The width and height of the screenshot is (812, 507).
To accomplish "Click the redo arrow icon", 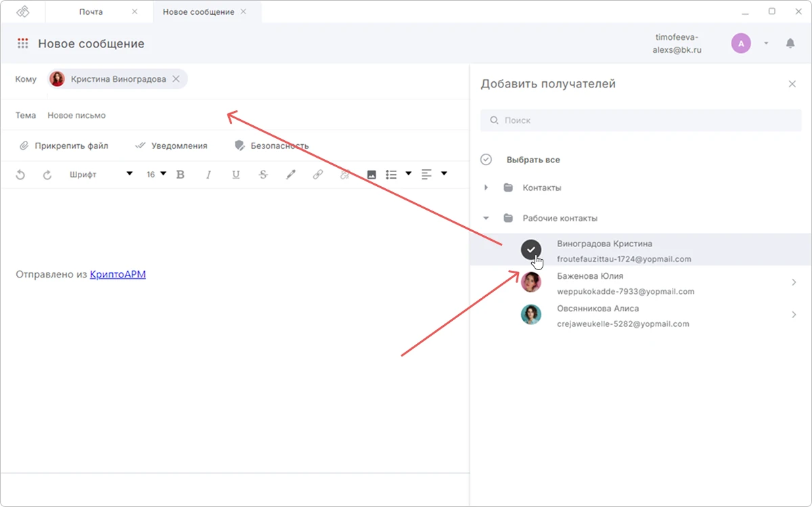I will 47,175.
